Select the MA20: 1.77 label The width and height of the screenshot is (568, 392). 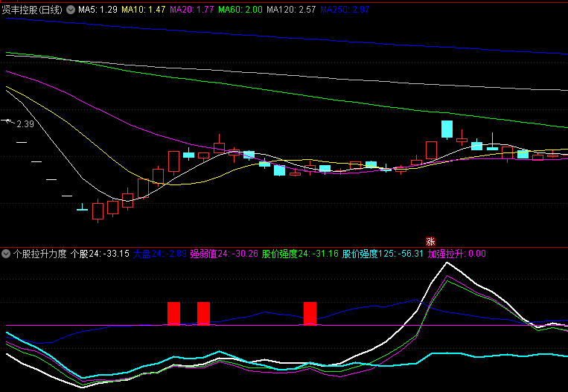[x=192, y=10]
